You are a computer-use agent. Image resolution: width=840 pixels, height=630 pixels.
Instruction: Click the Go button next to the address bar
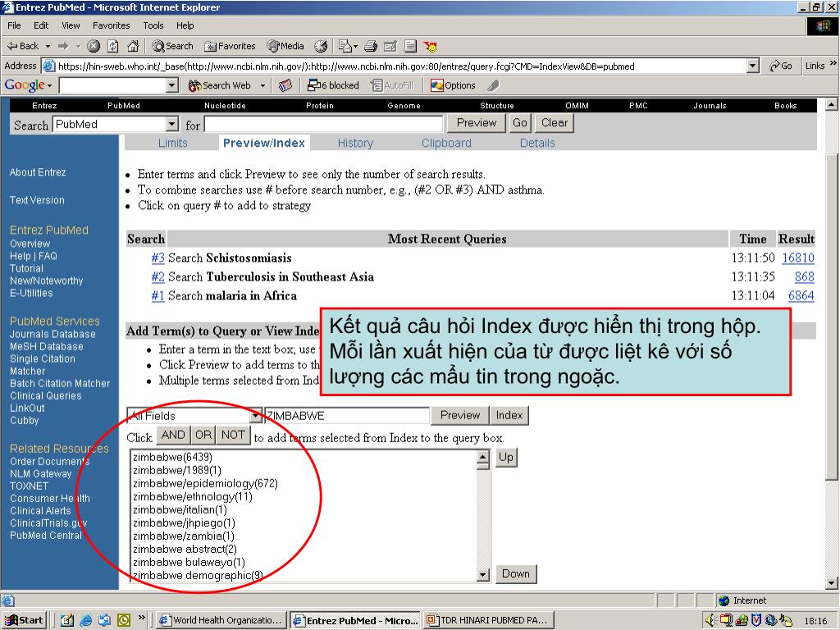pyautogui.click(x=781, y=66)
